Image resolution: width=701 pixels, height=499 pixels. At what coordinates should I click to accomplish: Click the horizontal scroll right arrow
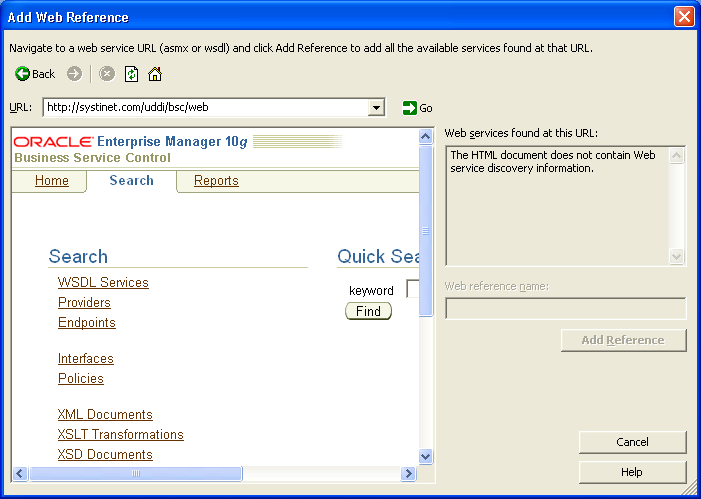point(408,474)
